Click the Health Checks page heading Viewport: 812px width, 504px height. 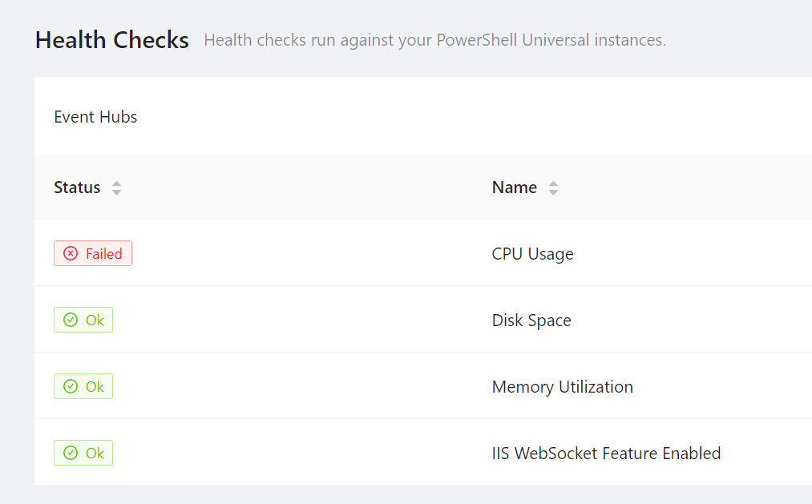(112, 39)
